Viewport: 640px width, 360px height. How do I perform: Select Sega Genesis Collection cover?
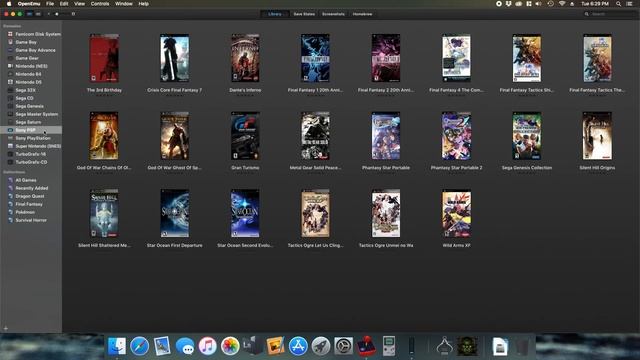coord(527,136)
